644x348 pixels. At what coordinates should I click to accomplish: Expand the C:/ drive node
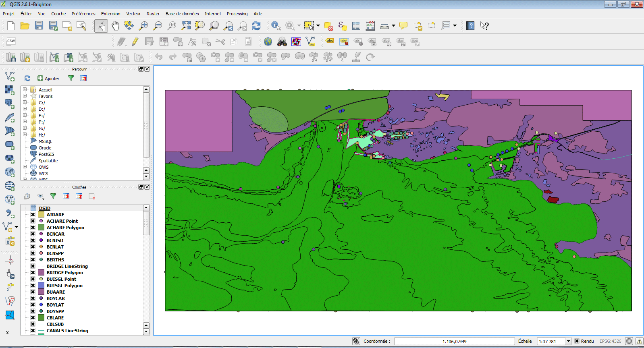tap(25, 103)
